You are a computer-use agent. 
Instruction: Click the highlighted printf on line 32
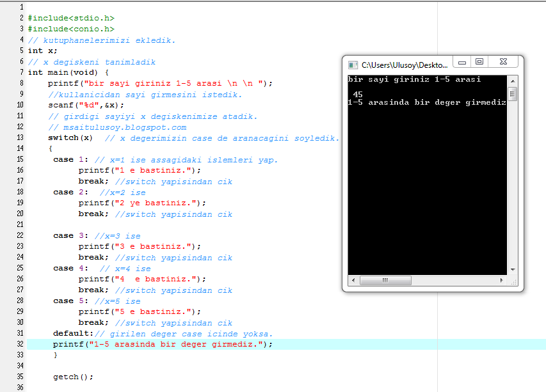tap(163, 344)
